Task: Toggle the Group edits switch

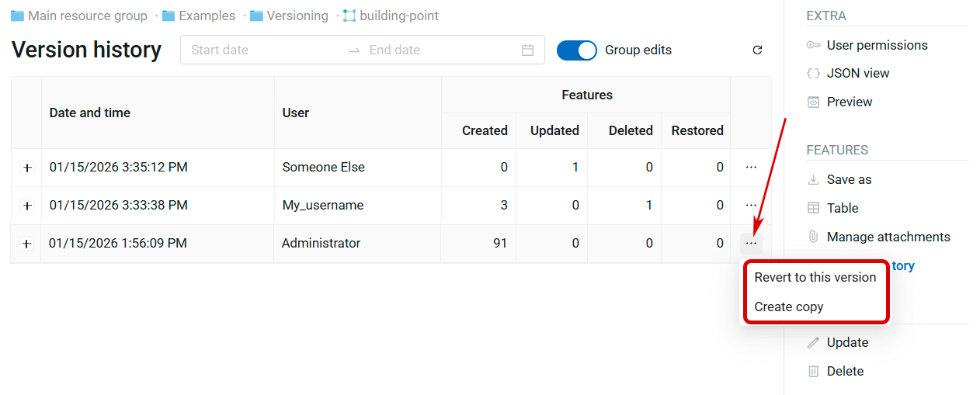Action: tap(576, 50)
